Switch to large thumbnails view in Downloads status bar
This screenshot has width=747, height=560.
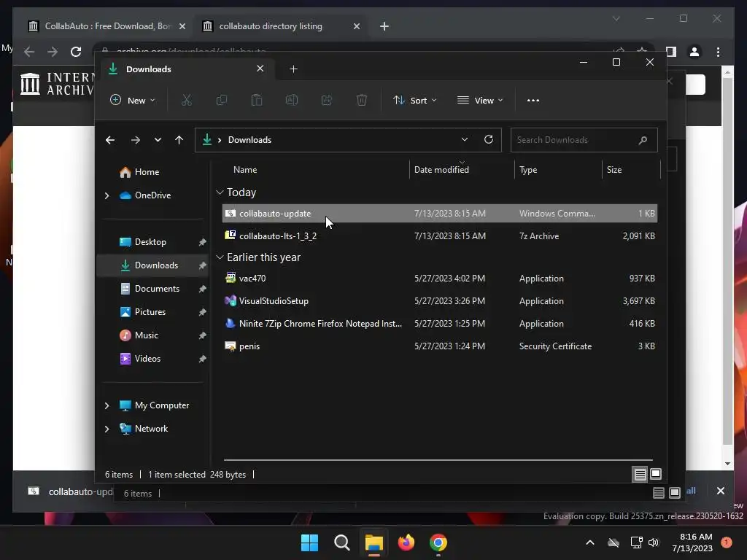(x=656, y=474)
